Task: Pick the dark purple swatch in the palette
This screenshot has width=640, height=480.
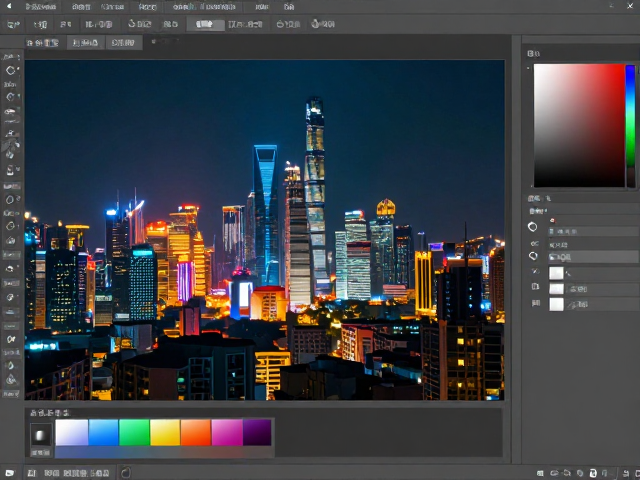Action: point(257,432)
